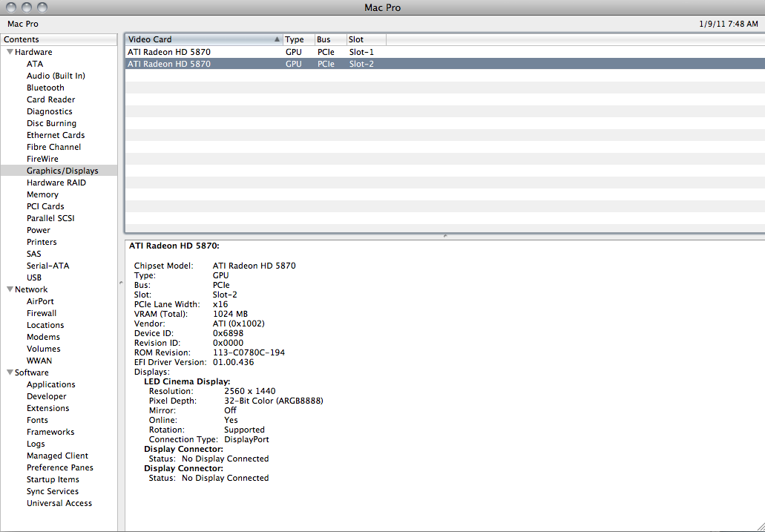Show Diagnostics information
The width and height of the screenshot is (765, 532).
click(49, 111)
